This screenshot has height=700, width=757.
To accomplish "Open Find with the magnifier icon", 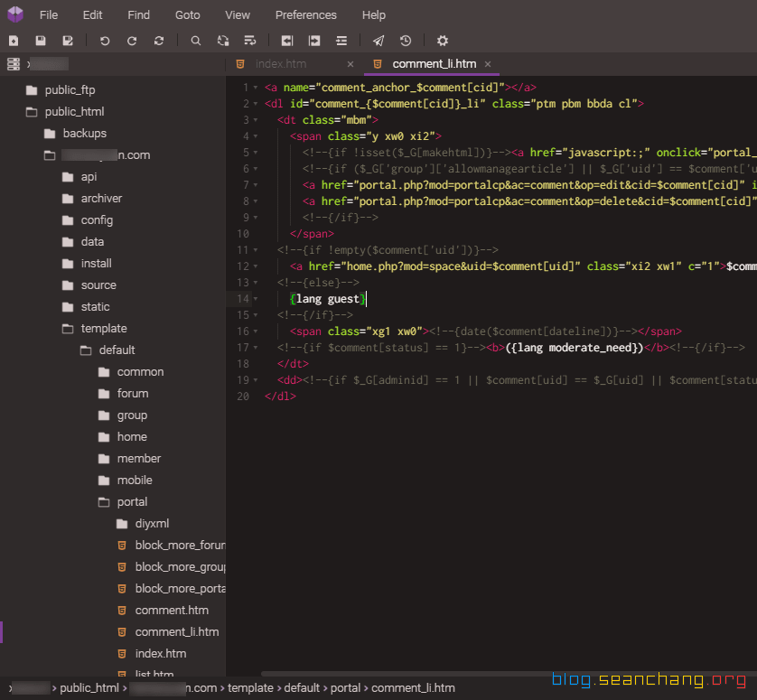I will [x=195, y=41].
